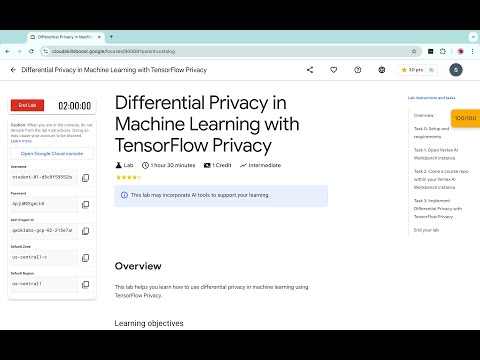This screenshot has width=480, height=360.
Task: Click the dark square extension icon
Action: click(431, 51)
